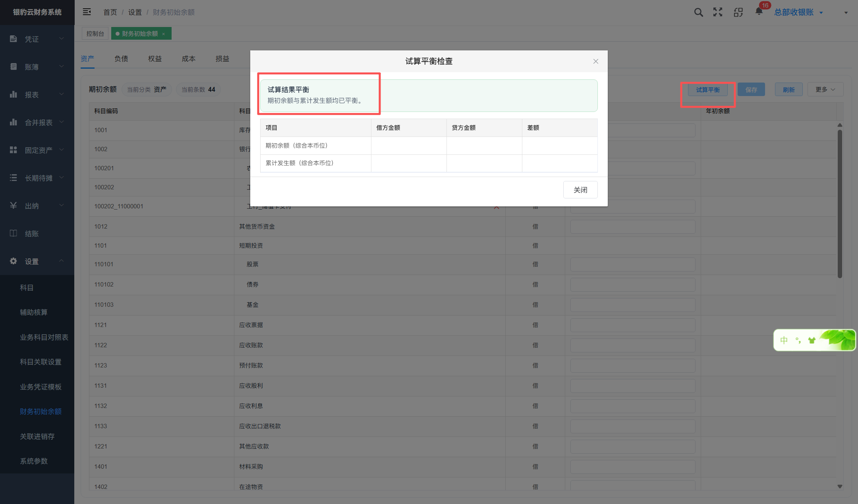Collapse the 设置 sidebar section
Viewport: 858px width, 504px height.
37,261
